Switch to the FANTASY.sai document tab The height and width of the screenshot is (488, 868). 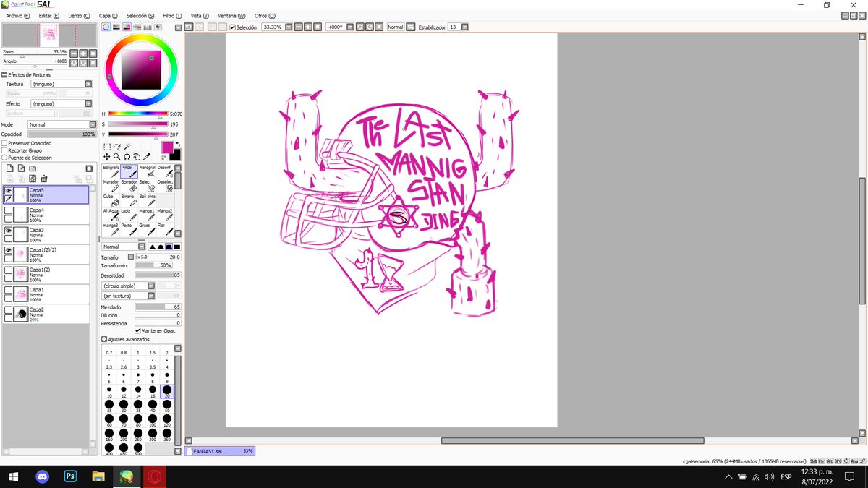pos(221,450)
